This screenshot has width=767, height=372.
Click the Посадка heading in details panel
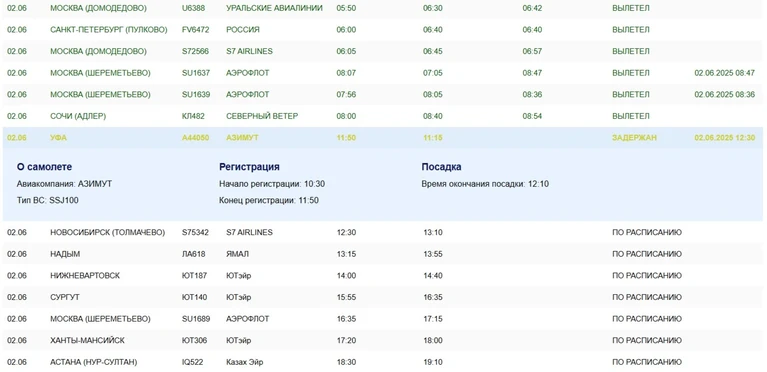click(441, 166)
